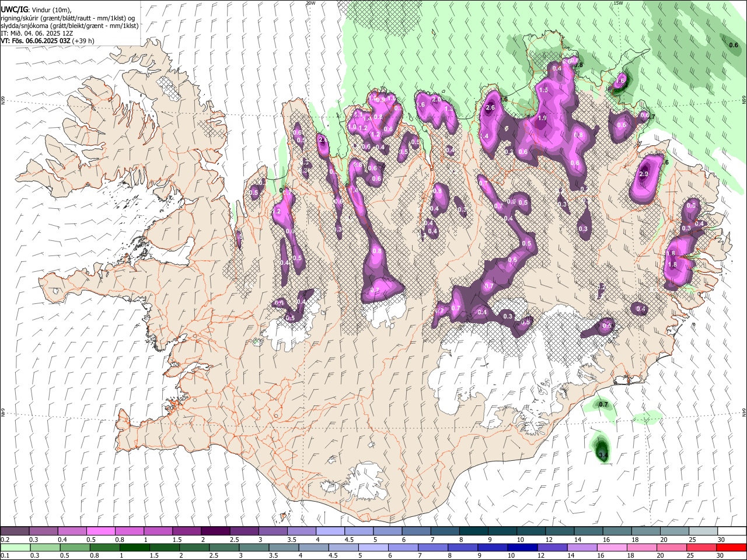The image size is (747, 560).
Task: Click the 'slydda/snjókoma' legend description line
Action: 69,26
